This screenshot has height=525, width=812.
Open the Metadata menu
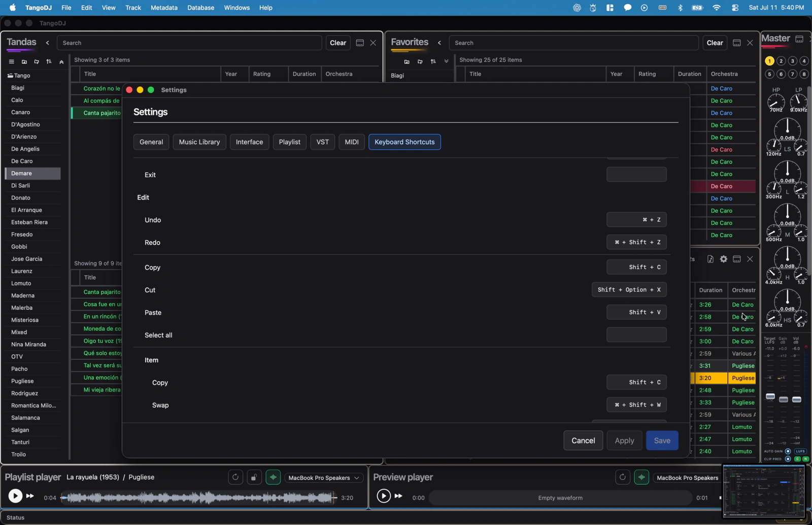[164, 8]
